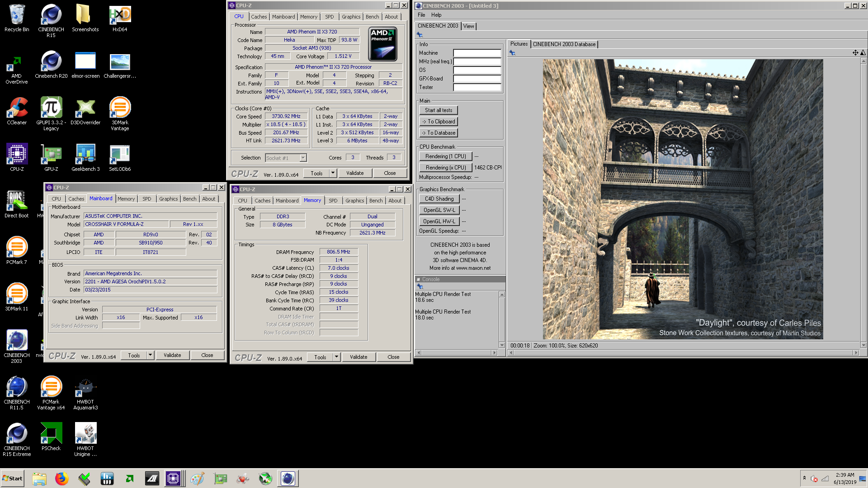Open Bench tab in top CPU-Z window
Screen dimensions: 868x488
pos(373,17)
